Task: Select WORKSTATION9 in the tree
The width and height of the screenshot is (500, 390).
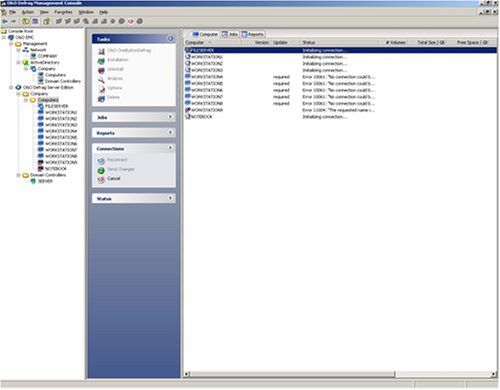Action: (61, 162)
